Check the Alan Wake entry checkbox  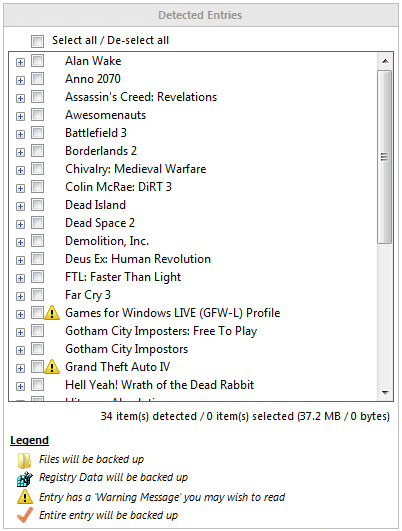point(37,61)
